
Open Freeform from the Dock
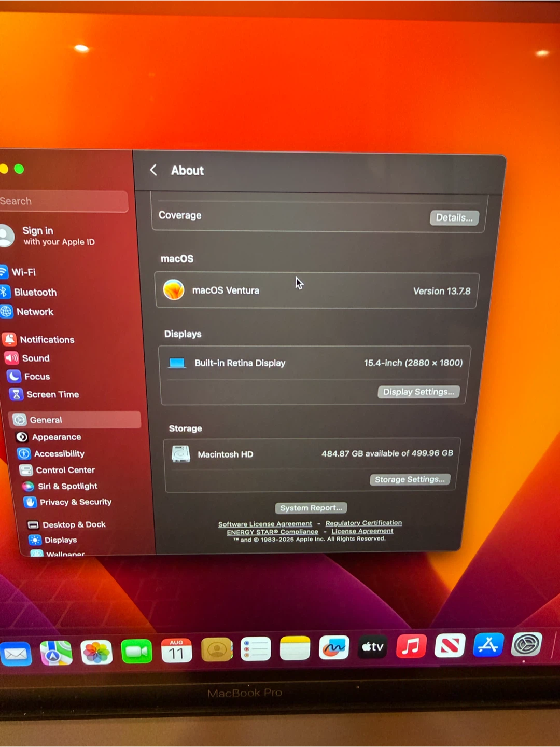tap(334, 647)
